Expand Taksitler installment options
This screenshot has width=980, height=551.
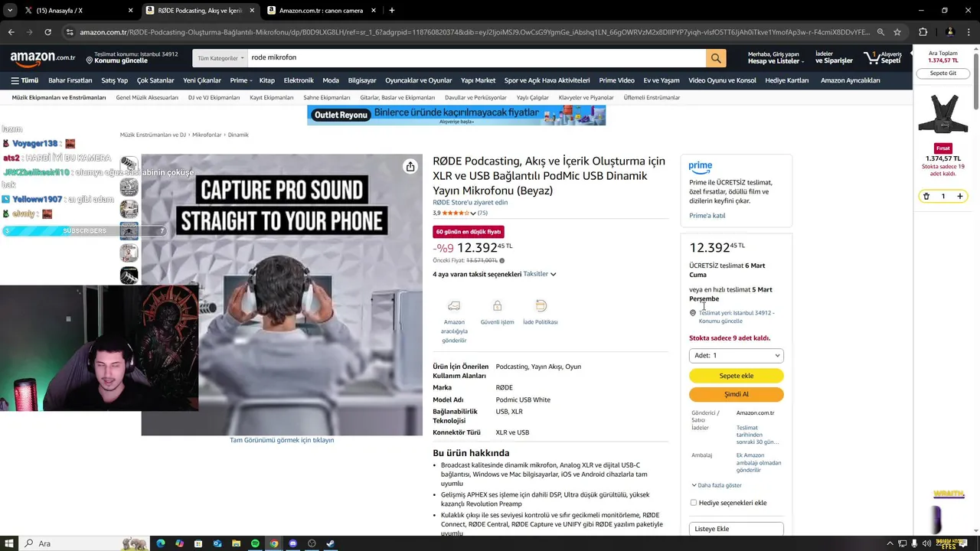click(540, 274)
